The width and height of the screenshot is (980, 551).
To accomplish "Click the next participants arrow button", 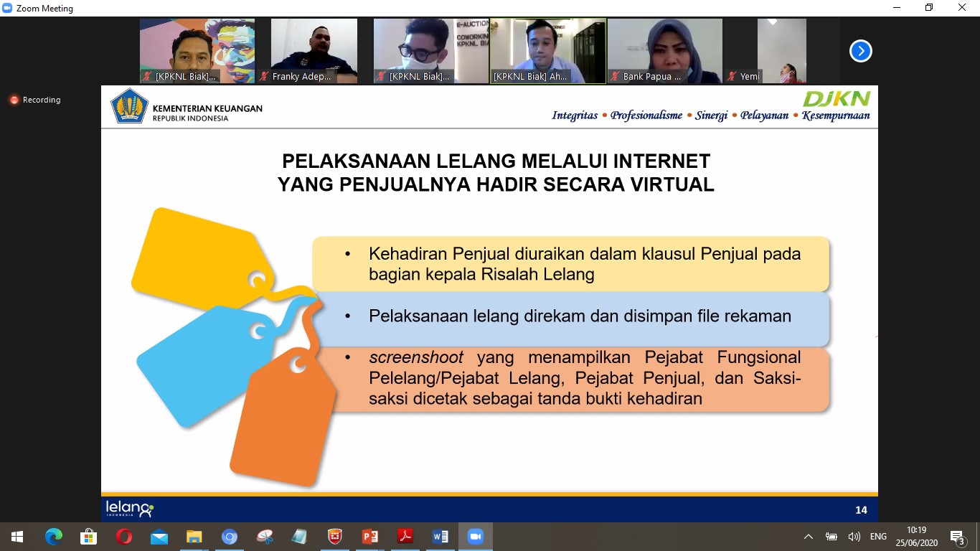I will (860, 51).
